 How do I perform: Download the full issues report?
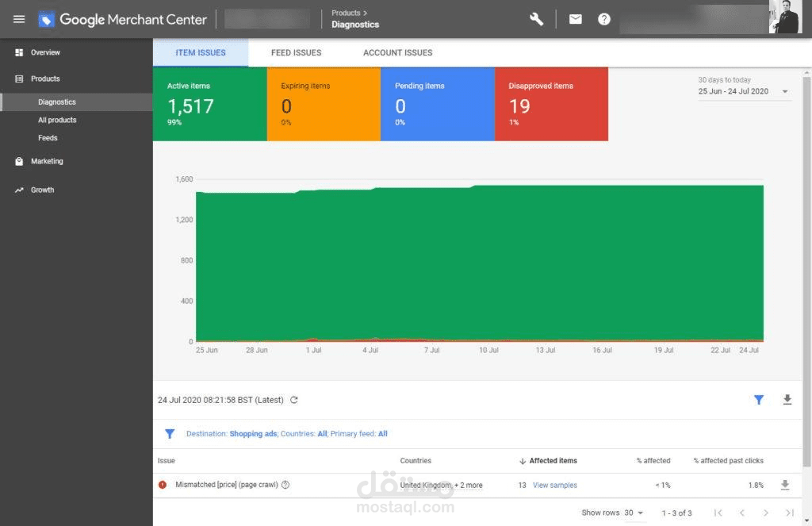coord(787,400)
